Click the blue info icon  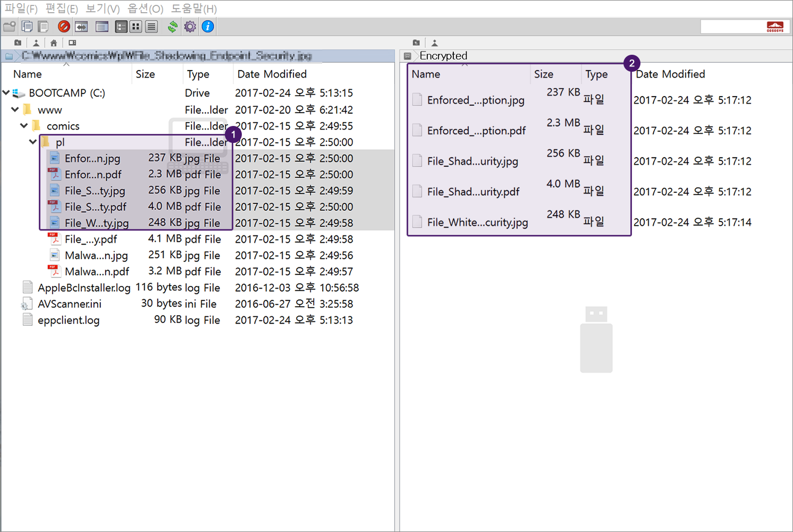pos(208,27)
